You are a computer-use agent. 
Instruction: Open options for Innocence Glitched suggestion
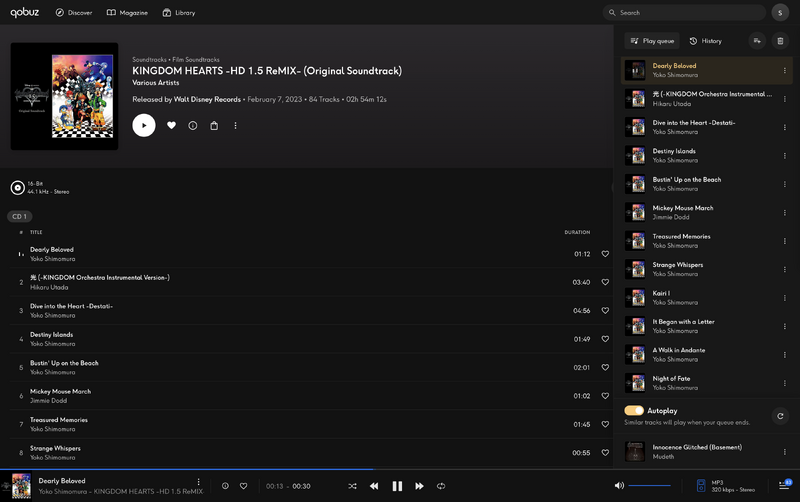[x=785, y=452]
